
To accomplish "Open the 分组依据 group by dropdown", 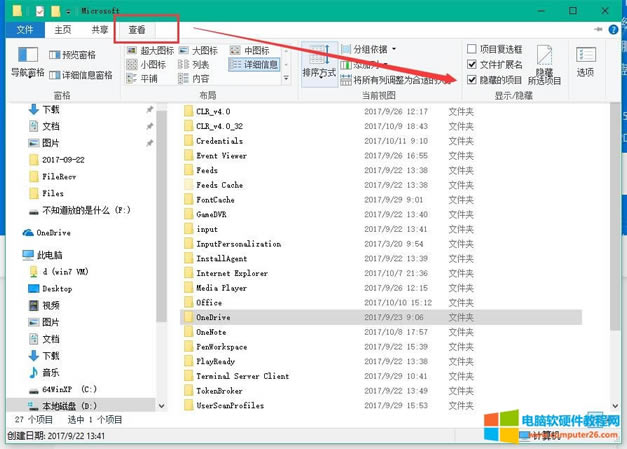I will 373,48.
